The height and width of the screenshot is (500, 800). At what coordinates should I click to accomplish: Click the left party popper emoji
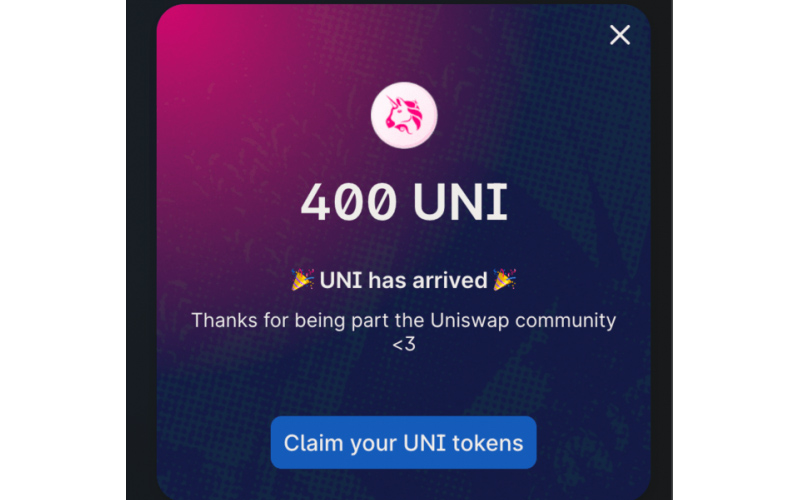click(303, 280)
